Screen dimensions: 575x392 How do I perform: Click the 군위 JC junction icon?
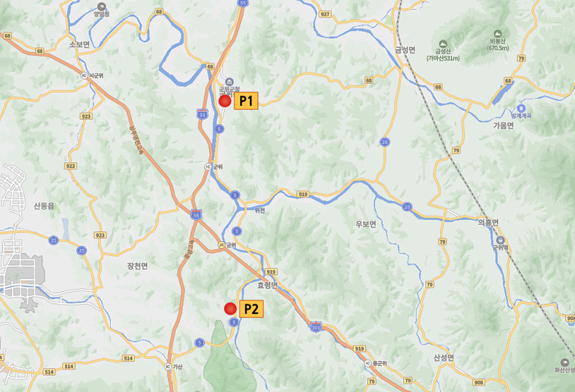(221, 245)
